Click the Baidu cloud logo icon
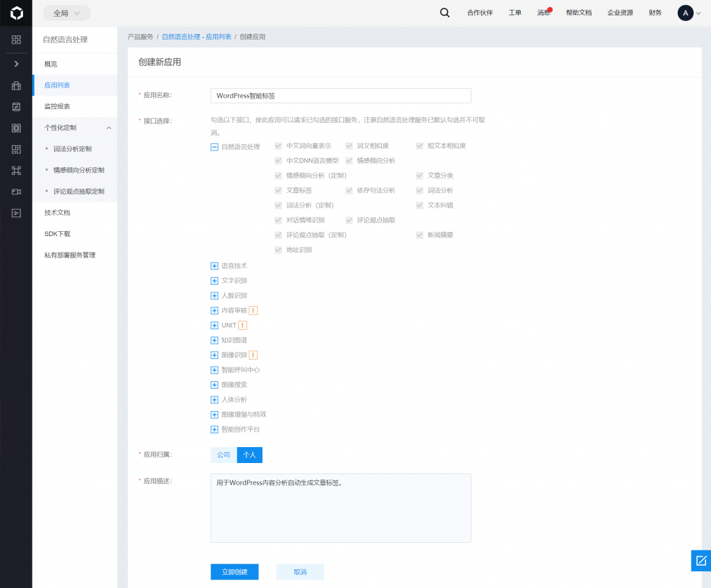The height and width of the screenshot is (588, 711). click(16, 12)
